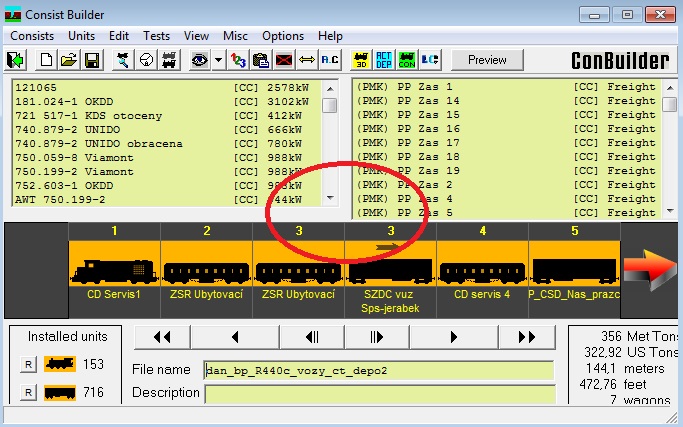Click the exit door icon in toolbar
The width and height of the screenshot is (683, 427).
click(16, 60)
